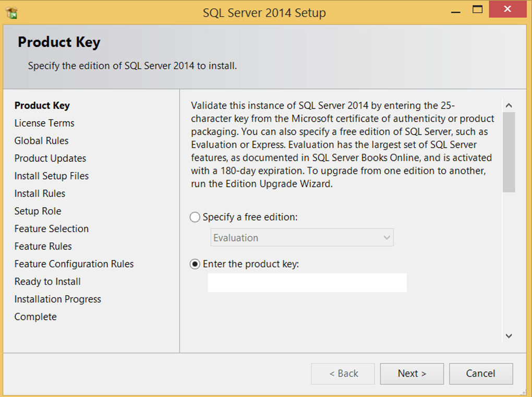532x397 pixels.
Task: Select the Installation Progress step
Action: [x=58, y=299]
